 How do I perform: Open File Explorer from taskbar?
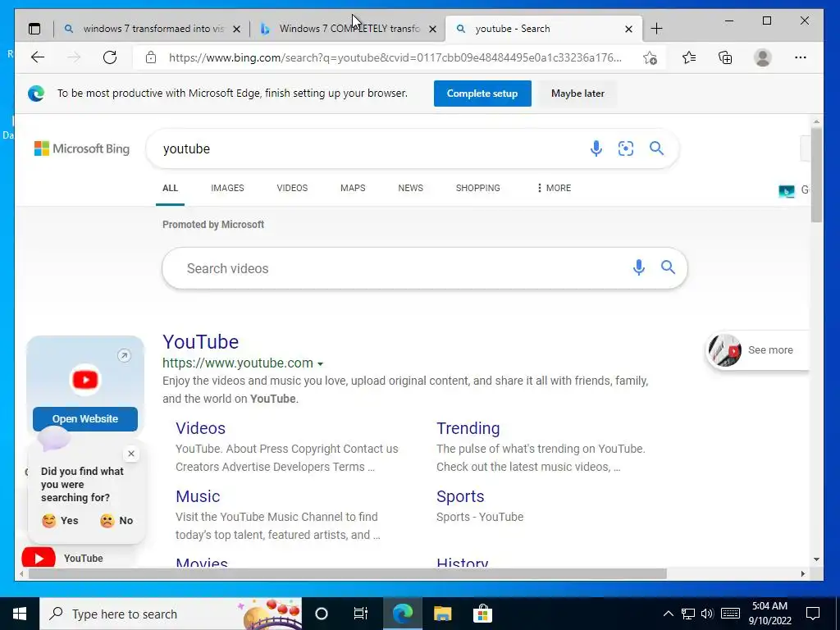tap(442, 614)
